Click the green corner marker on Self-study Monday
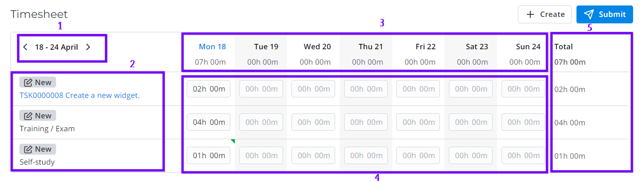 [x=233, y=141]
